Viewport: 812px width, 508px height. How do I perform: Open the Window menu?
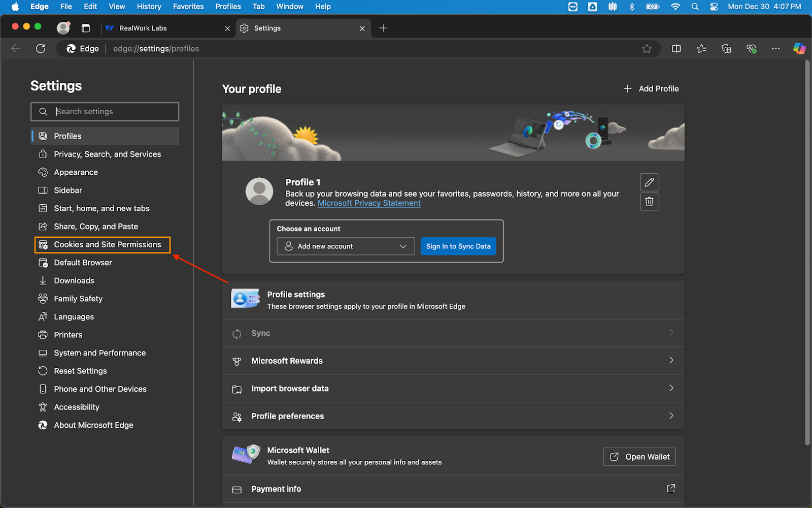(x=290, y=7)
